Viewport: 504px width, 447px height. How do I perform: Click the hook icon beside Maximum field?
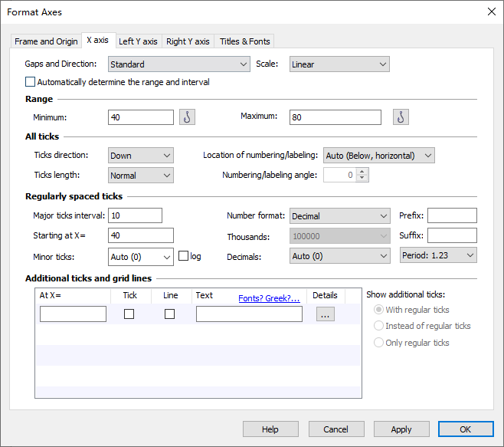[401, 117]
